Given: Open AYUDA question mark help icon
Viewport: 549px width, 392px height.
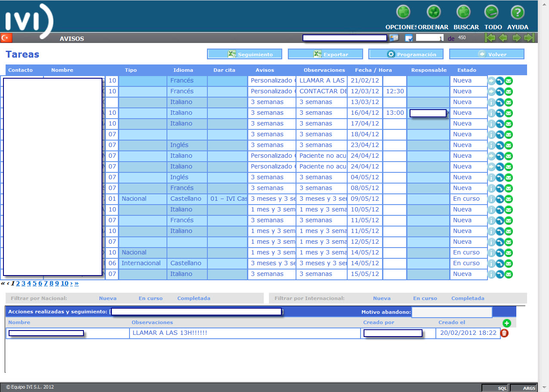Looking at the screenshot, I should coord(518,12).
